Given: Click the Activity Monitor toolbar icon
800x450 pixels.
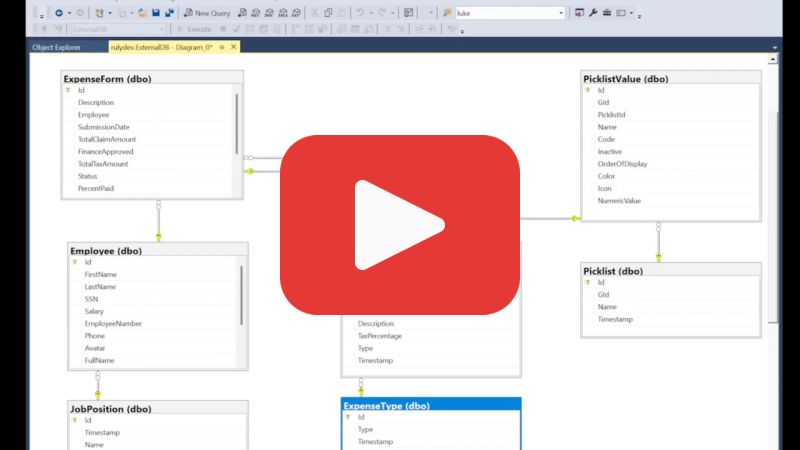Looking at the screenshot, I should point(408,13).
